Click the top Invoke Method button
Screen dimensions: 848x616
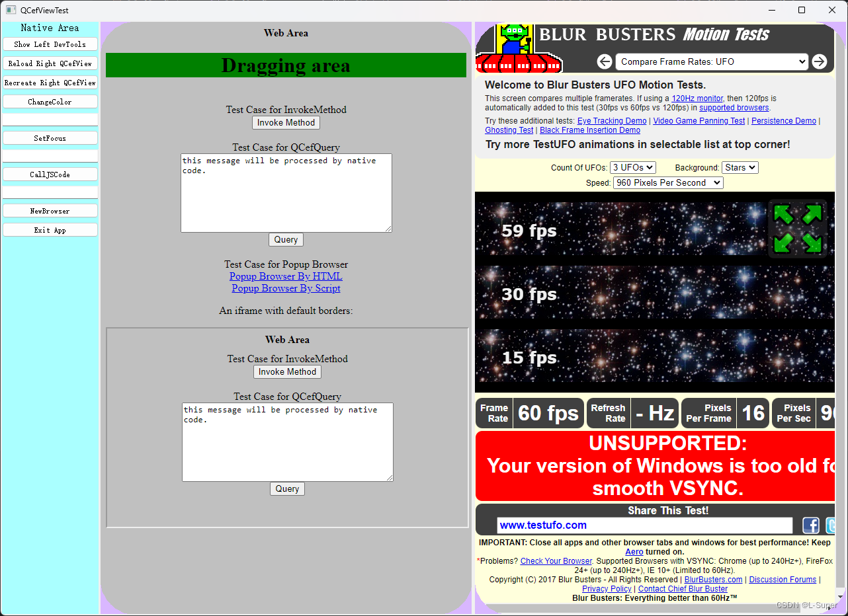pyautogui.click(x=286, y=123)
